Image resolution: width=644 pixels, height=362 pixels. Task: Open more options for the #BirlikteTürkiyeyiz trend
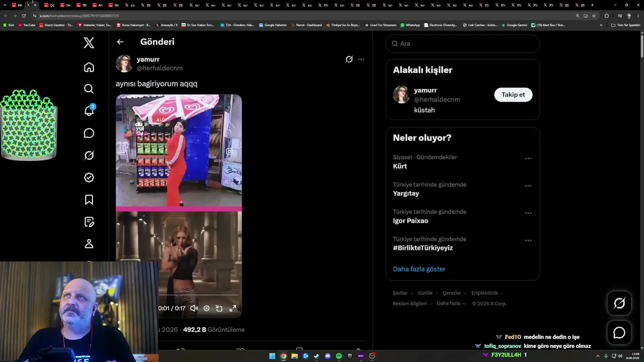[x=528, y=240]
